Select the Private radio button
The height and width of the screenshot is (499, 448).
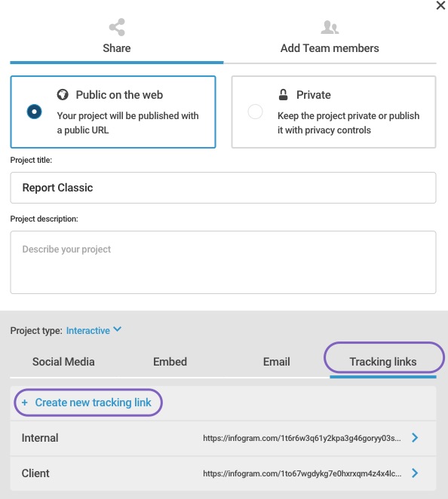tap(255, 112)
